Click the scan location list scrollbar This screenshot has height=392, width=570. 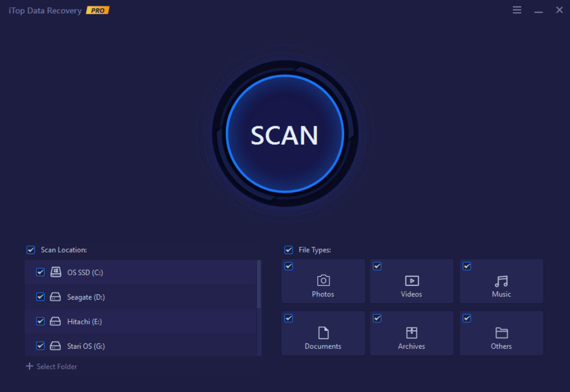(x=259, y=284)
